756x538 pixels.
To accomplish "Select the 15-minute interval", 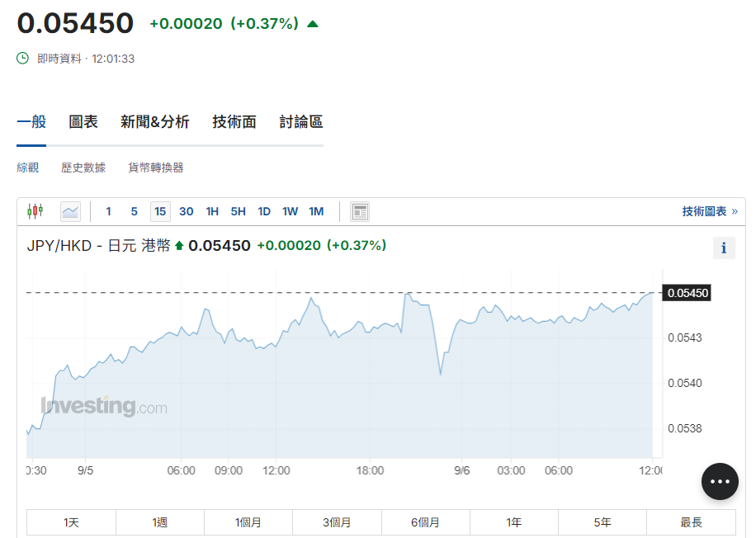I will point(160,211).
